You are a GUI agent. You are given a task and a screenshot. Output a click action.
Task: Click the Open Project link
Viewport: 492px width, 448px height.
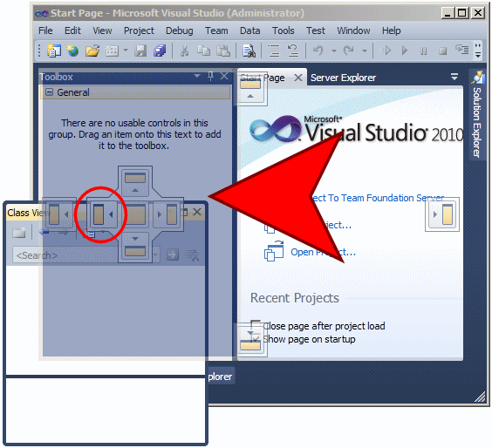(323, 252)
